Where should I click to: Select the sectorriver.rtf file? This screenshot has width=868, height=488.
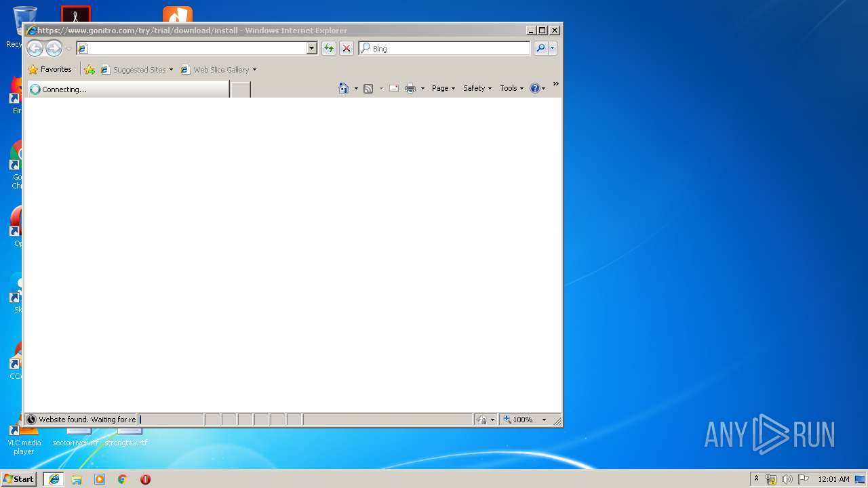[75, 438]
